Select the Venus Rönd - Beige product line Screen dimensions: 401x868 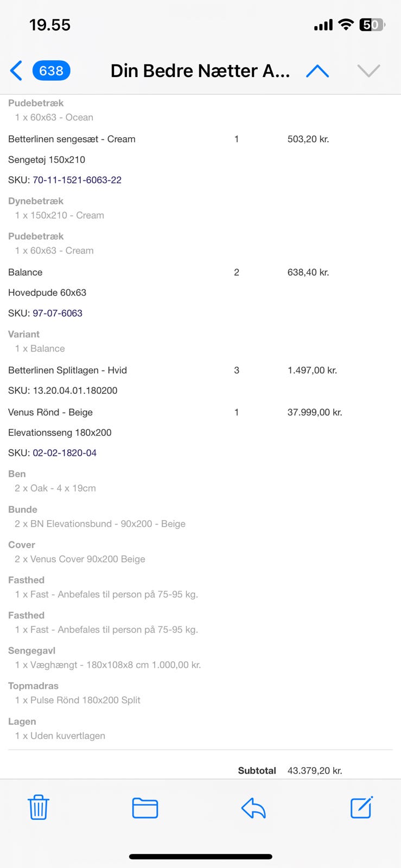(50, 412)
